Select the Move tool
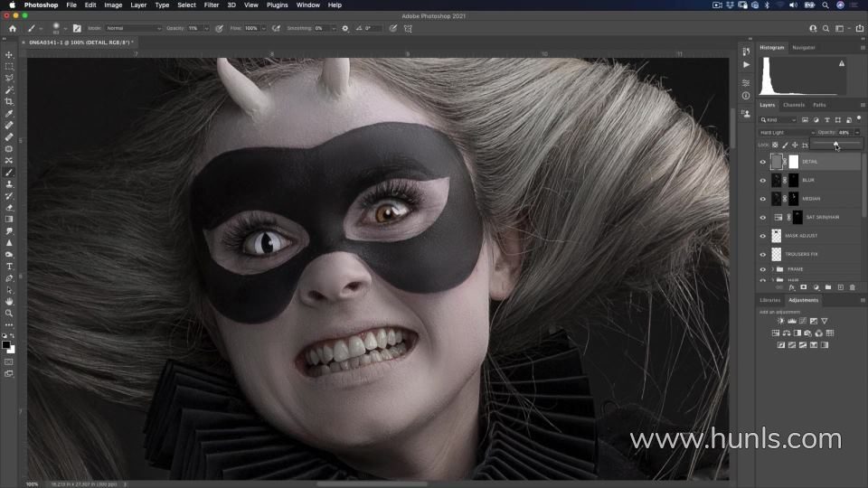 click(x=9, y=55)
